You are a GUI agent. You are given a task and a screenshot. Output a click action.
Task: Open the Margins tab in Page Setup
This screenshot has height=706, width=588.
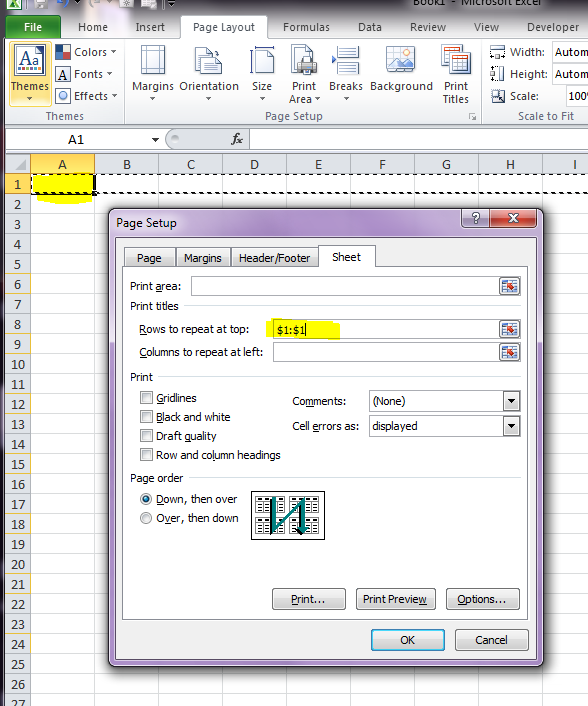pos(203,258)
